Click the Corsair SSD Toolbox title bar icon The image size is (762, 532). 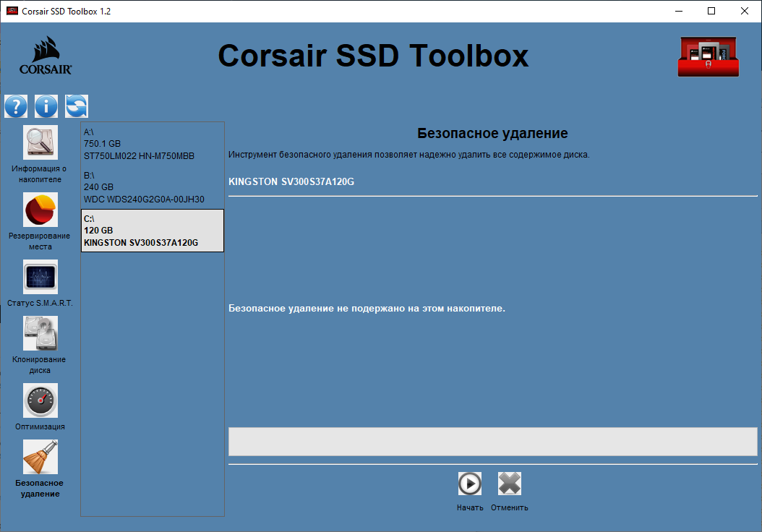pyautogui.click(x=12, y=11)
